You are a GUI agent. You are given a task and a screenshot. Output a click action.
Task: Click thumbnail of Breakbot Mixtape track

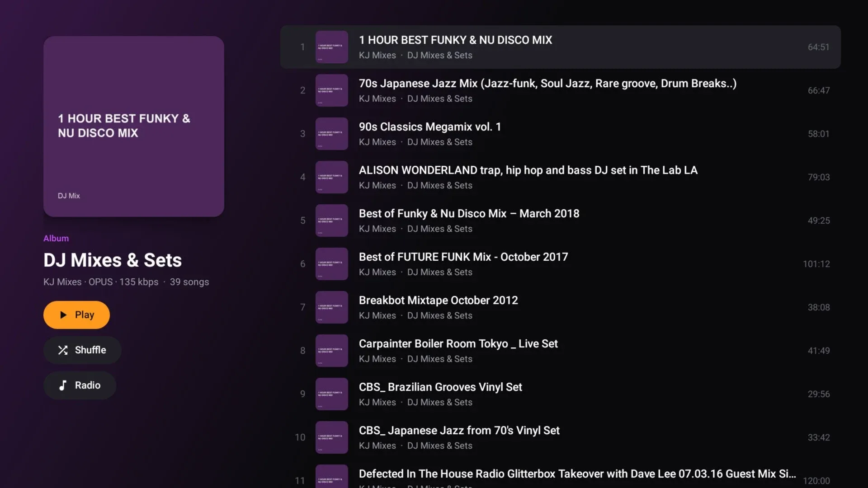point(332,307)
